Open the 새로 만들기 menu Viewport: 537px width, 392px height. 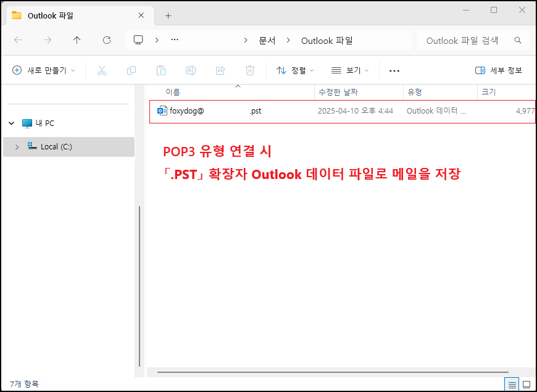click(43, 70)
